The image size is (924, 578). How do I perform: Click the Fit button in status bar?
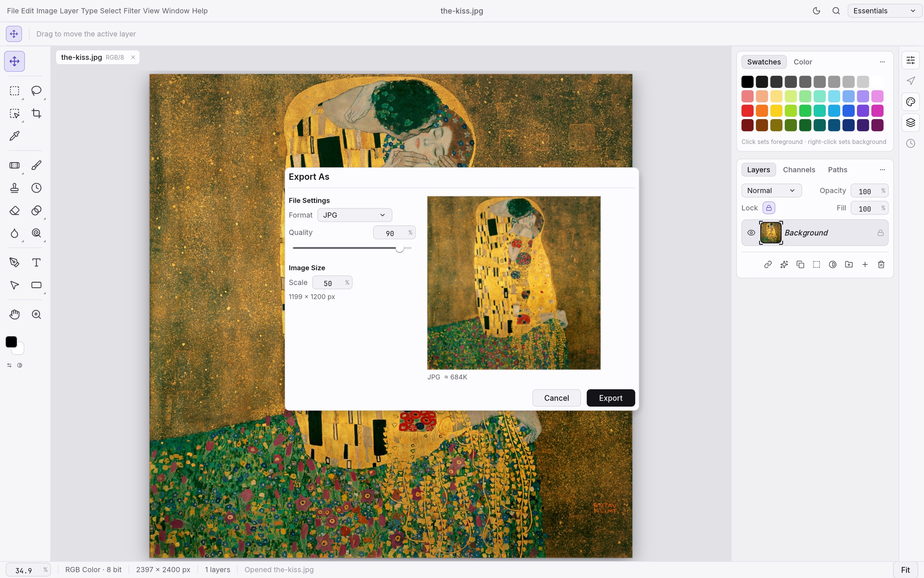coord(905,570)
